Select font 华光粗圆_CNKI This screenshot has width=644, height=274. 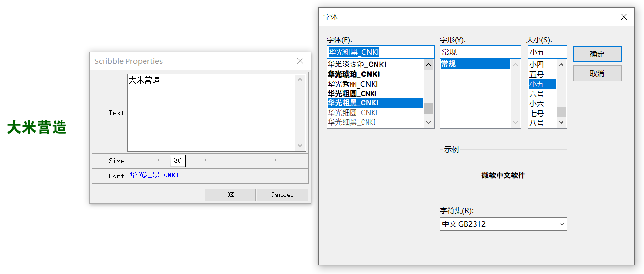point(375,93)
